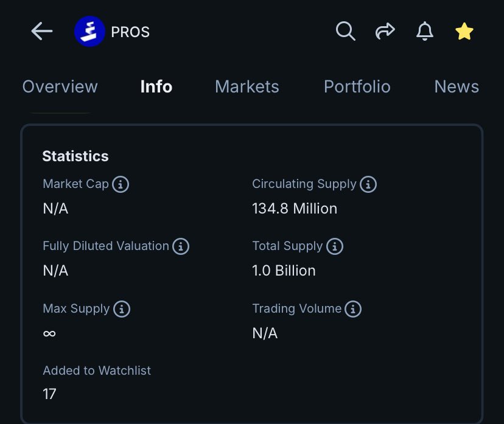This screenshot has height=424, width=504.
Task: Select the 134.8 Million value
Action: (295, 209)
